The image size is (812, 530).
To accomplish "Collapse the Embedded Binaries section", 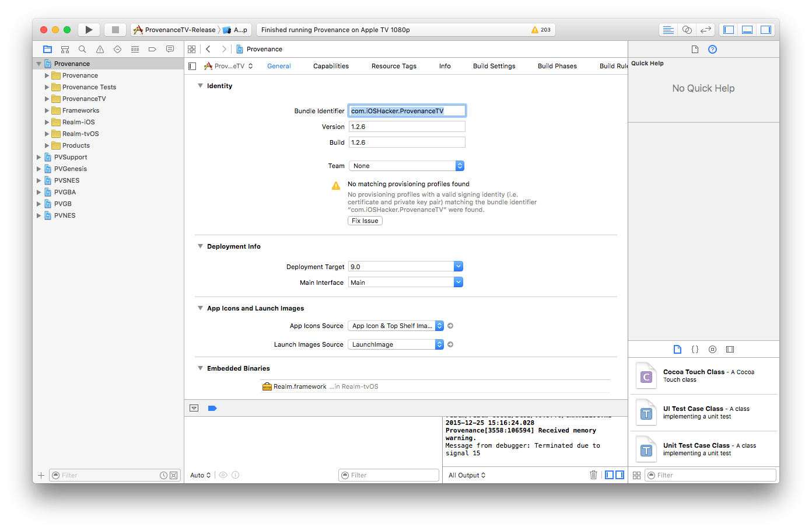I will point(201,368).
